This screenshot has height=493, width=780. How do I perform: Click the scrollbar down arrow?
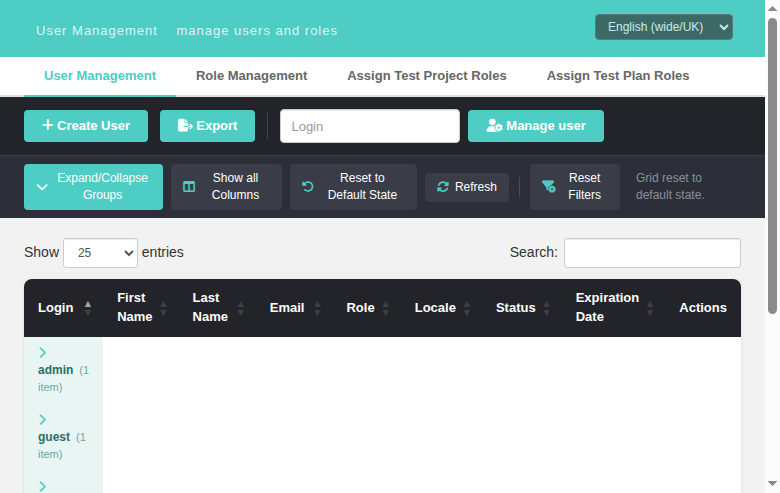click(x=772, y=484)
